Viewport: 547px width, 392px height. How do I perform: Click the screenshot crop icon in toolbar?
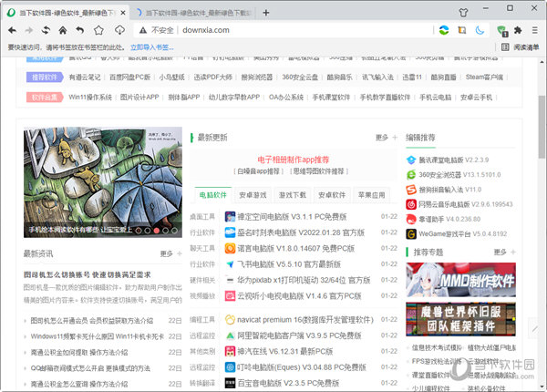[x=462, y=30]
